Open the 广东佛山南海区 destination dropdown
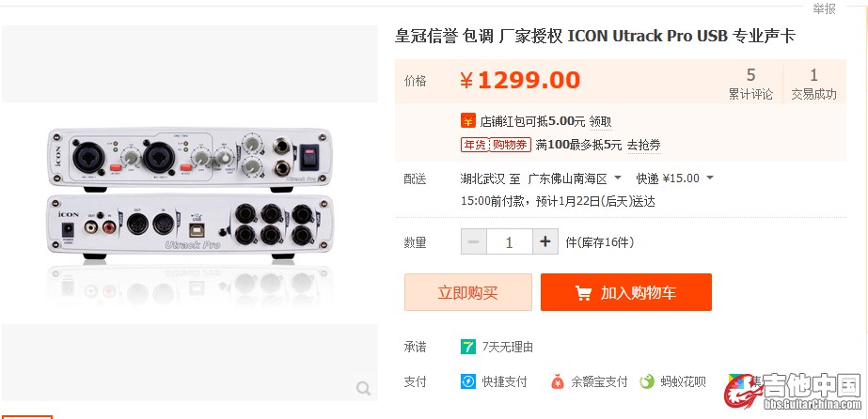 pyautogui.click(x=575, y=178)
